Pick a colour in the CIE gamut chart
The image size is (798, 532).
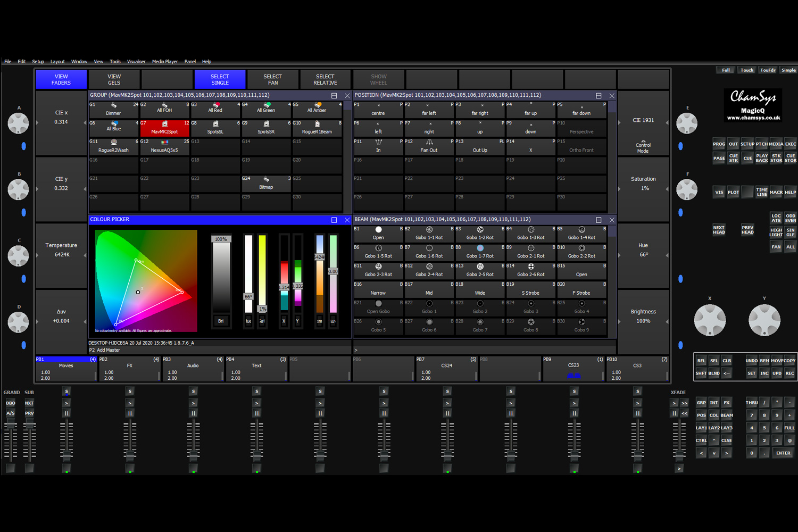coord(146,281)
